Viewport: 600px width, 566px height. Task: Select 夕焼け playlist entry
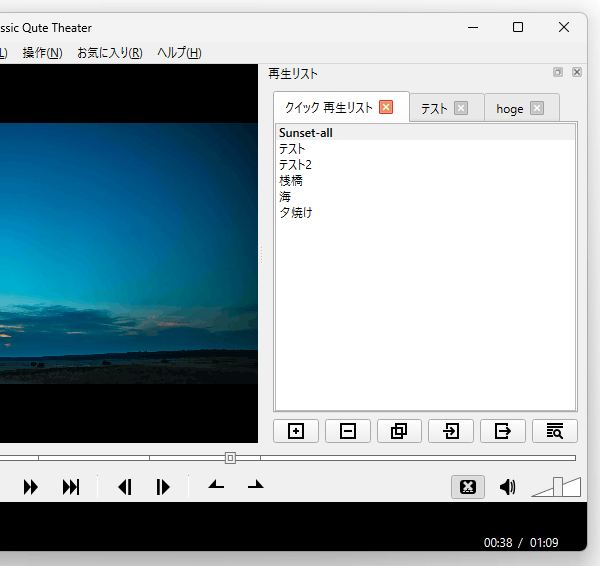point(425,213)
